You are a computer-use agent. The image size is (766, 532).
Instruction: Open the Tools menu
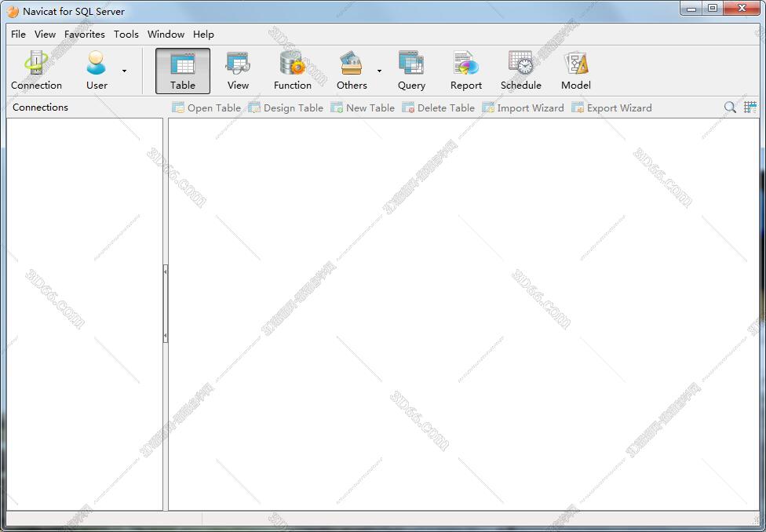coord(126,35)
